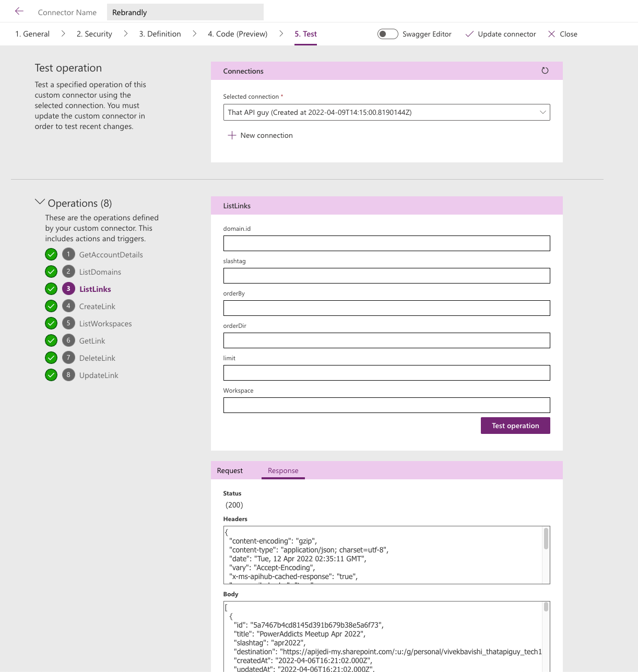Viewport: 638px width, 672px height.
Task: Open the Selected connection dropdown
Action: click(386, 112)
